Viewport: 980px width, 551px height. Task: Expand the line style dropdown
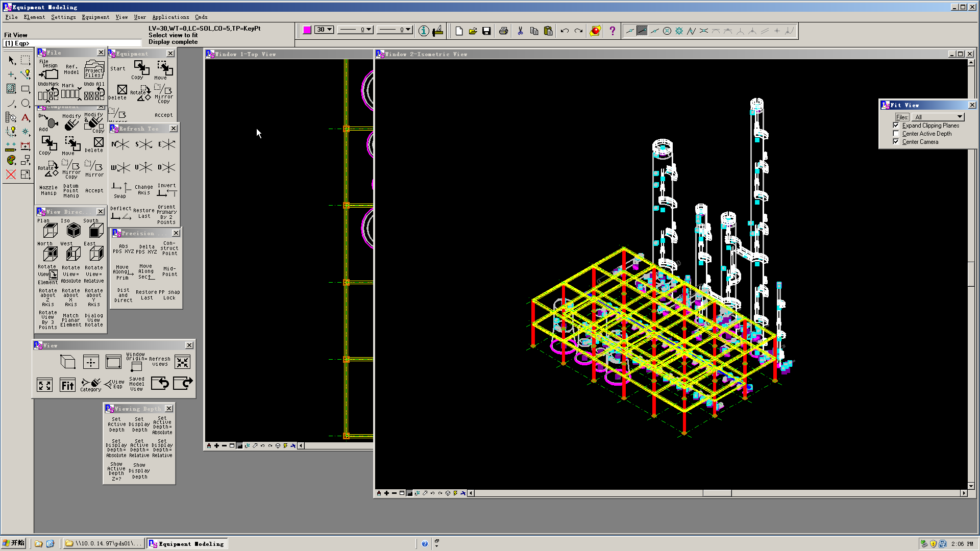(369, 30)
